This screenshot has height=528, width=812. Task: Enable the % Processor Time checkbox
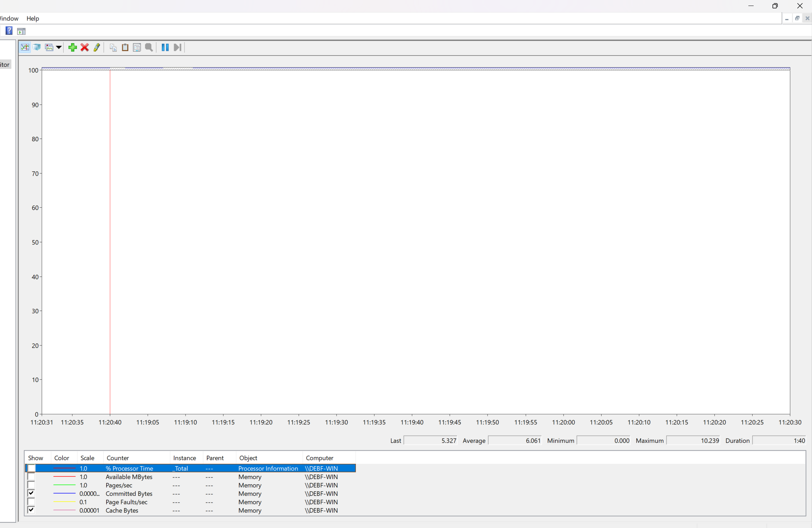(x=31, y=468)
